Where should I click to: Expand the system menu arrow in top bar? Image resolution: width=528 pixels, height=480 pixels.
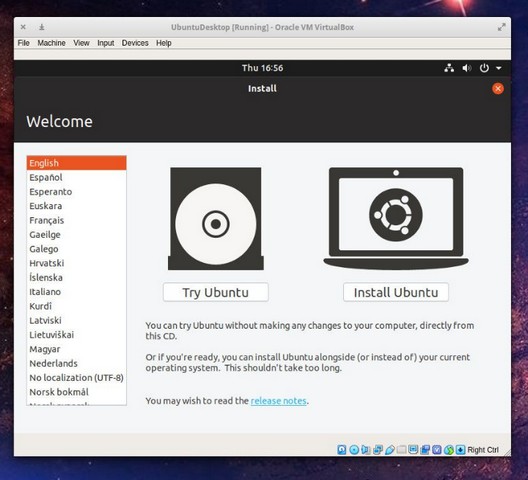[499, 68]
